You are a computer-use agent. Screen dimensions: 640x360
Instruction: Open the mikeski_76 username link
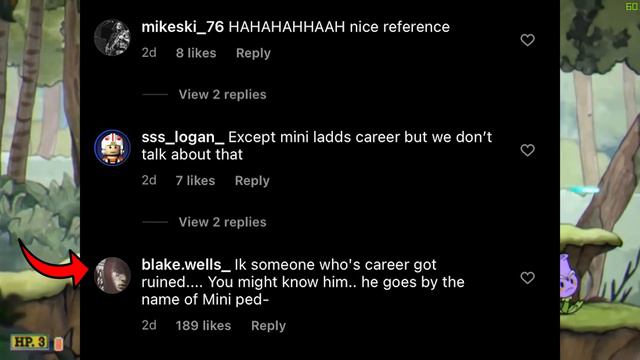pos(182,27)
